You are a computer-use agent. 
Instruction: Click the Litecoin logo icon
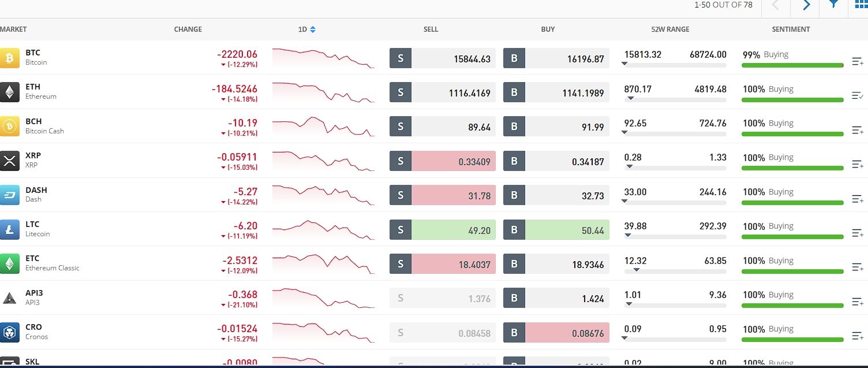click(9, 229)
